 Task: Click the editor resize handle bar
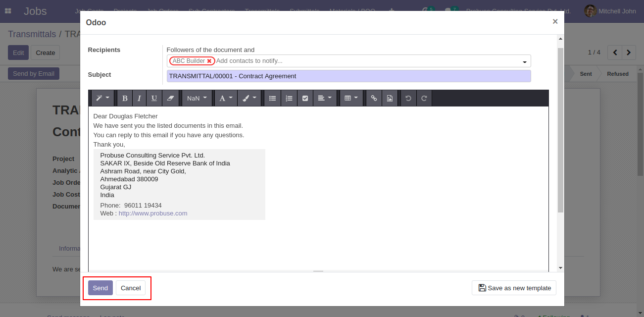tap(318, 271)
